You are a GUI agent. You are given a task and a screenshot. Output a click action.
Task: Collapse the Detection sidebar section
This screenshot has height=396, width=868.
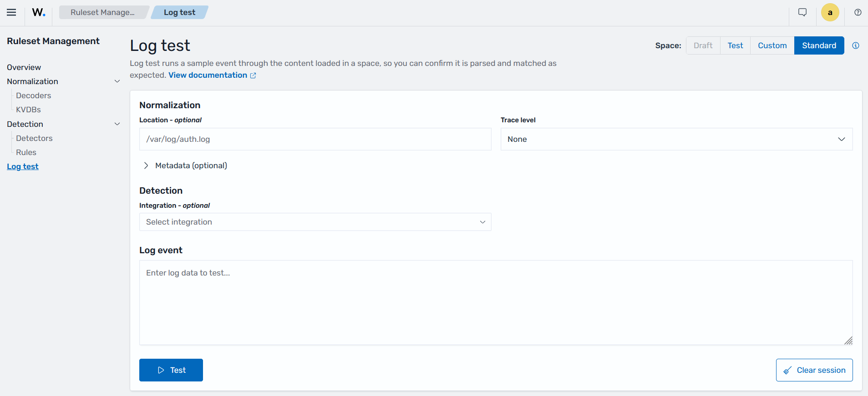tap(117, 124)
